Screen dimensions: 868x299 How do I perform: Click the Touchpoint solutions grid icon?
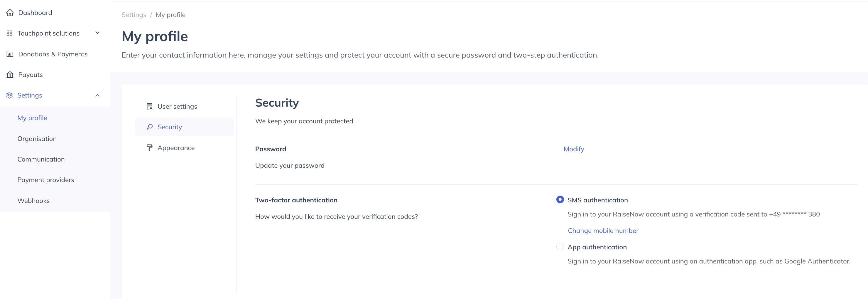pyautogui.click(x=9, y=33)
